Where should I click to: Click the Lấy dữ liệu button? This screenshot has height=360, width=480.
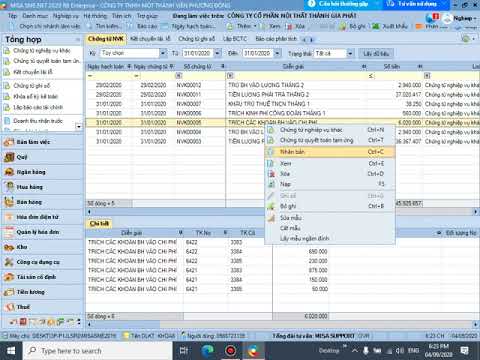pyautogui.click(x=376, y=53)
